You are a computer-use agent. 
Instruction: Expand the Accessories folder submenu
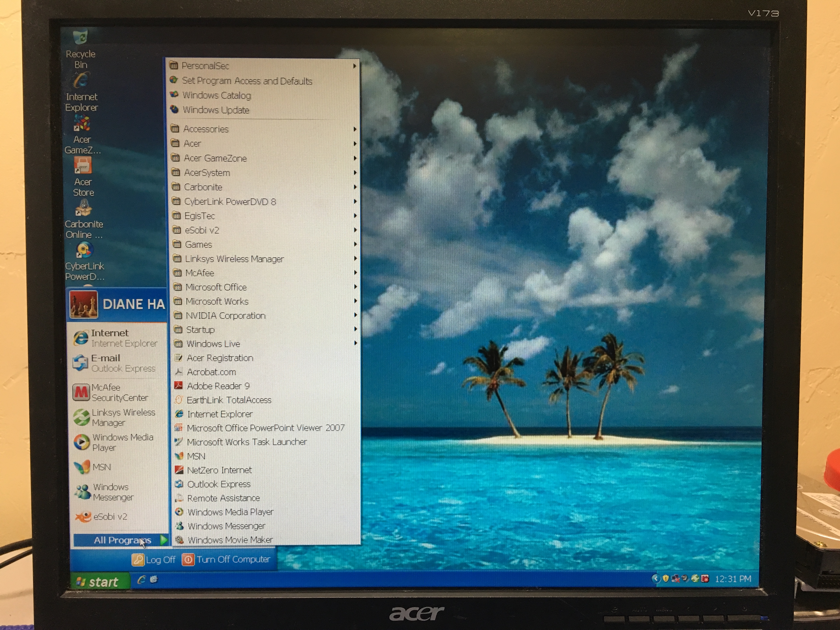click(264, 129)
